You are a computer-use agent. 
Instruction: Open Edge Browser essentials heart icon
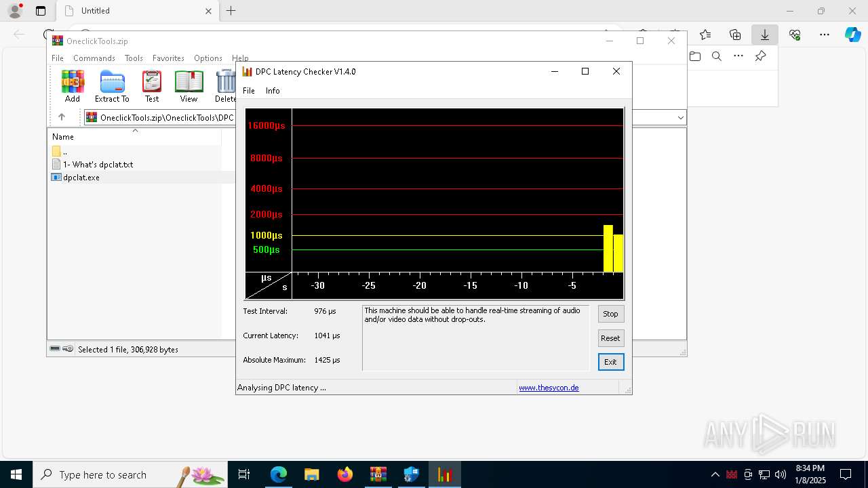click(795, 35)
